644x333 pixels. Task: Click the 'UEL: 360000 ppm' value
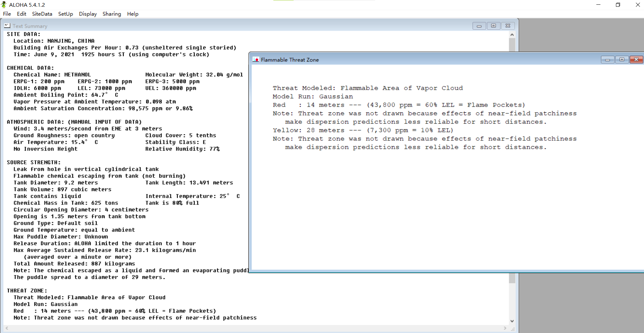[x=171, y=88]
